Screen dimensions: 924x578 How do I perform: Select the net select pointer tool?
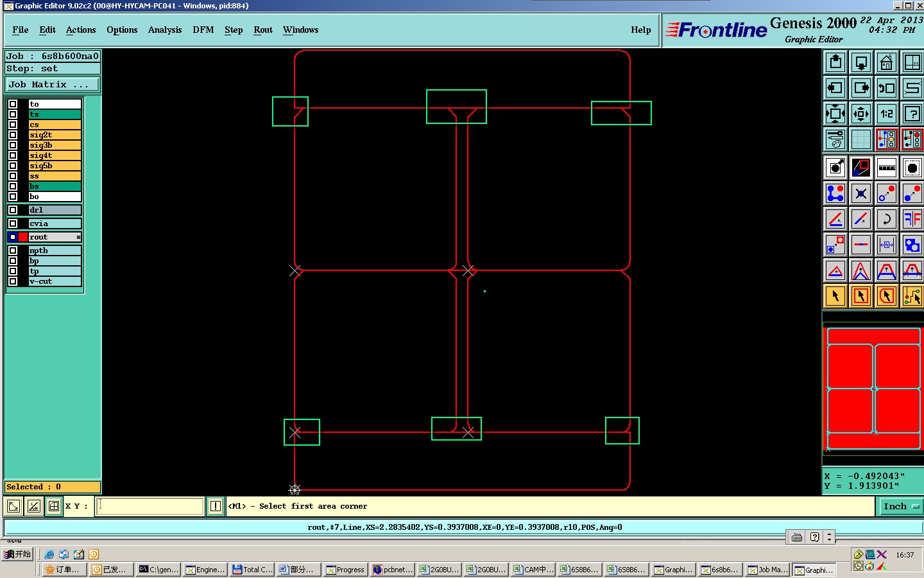(912, 296)
